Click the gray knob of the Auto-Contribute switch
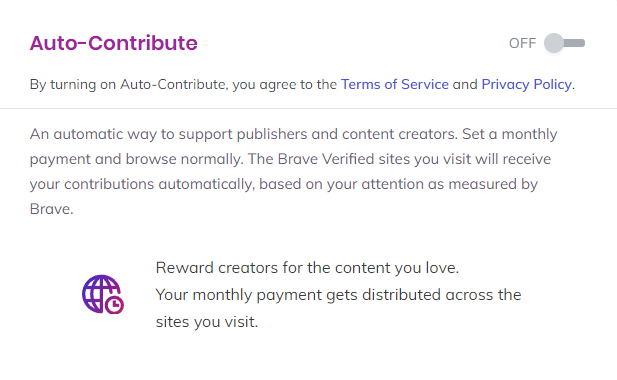Screen dimensions: 617x380 [554, 43]
